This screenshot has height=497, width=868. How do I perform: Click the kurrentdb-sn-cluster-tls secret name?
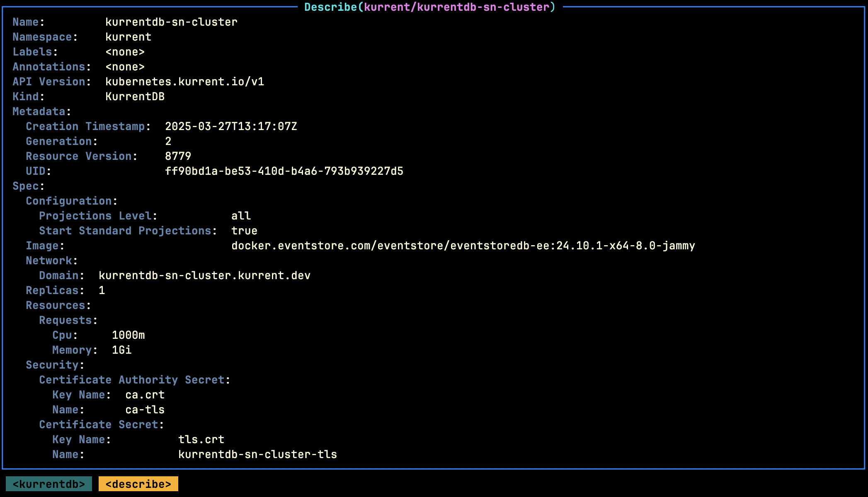point(257,454)
